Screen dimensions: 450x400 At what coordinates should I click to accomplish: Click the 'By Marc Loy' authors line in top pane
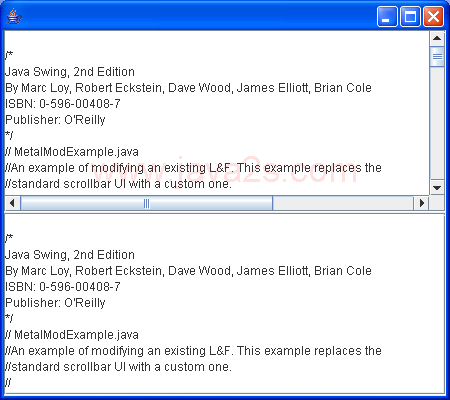(188, 88)
